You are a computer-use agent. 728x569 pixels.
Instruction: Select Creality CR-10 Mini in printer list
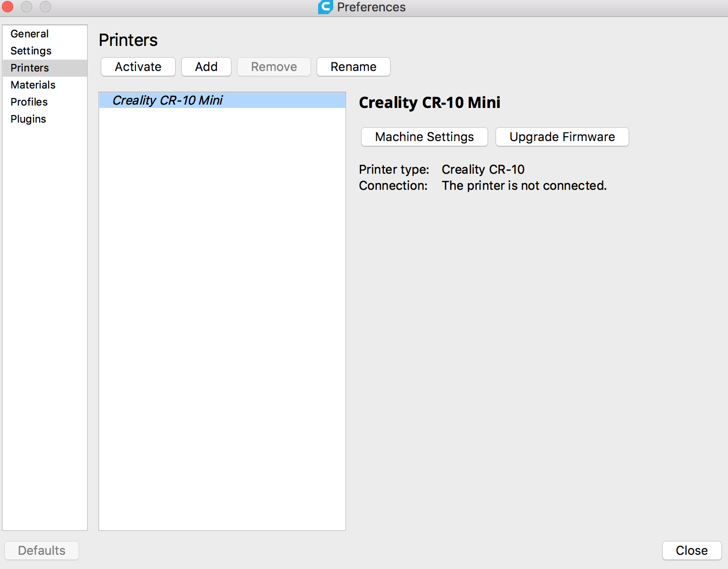click(222, 100)
